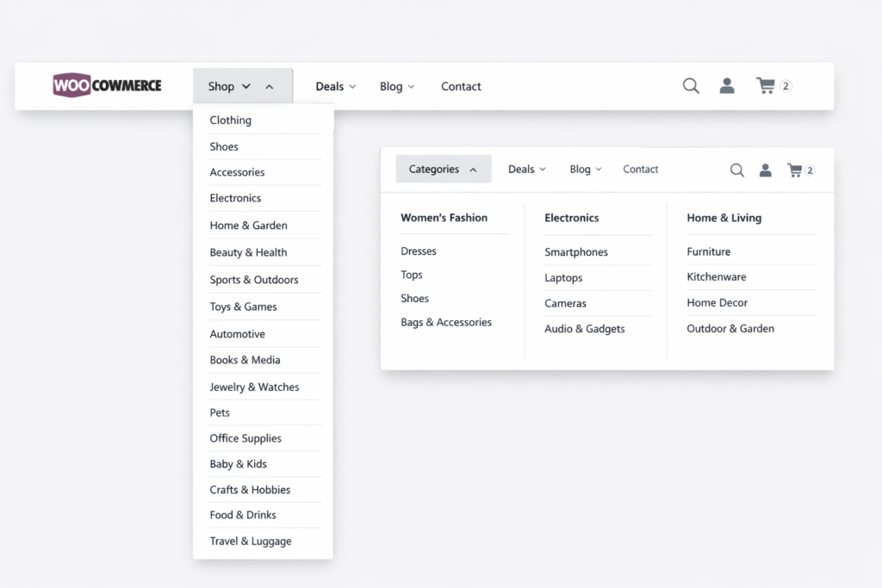Screen dimensions: 882x588
Task: Click the Home Decor category link
Action: [x=717, y=303]
